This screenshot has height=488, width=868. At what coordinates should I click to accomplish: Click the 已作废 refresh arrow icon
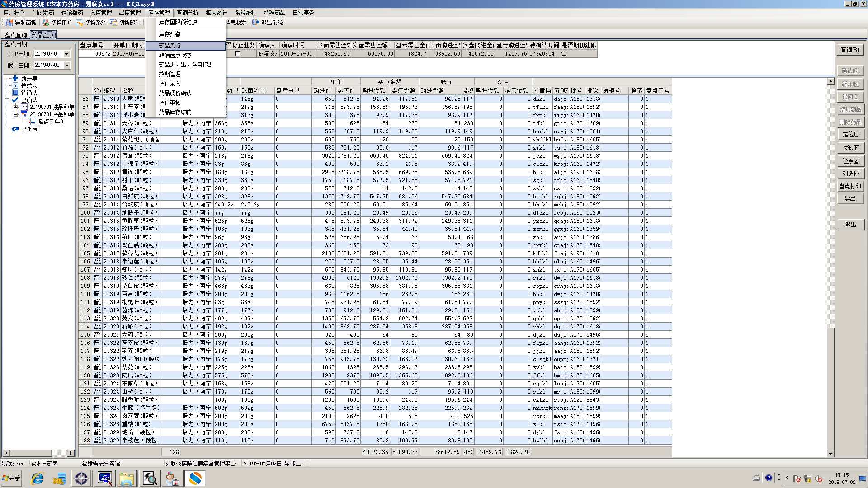click(15, 129)
